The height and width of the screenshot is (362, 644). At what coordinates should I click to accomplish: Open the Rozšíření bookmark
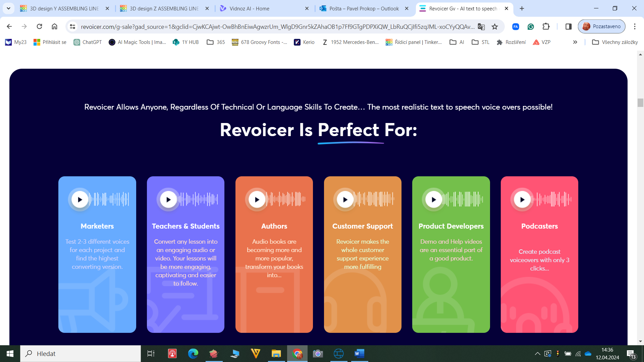coord(511,42)
